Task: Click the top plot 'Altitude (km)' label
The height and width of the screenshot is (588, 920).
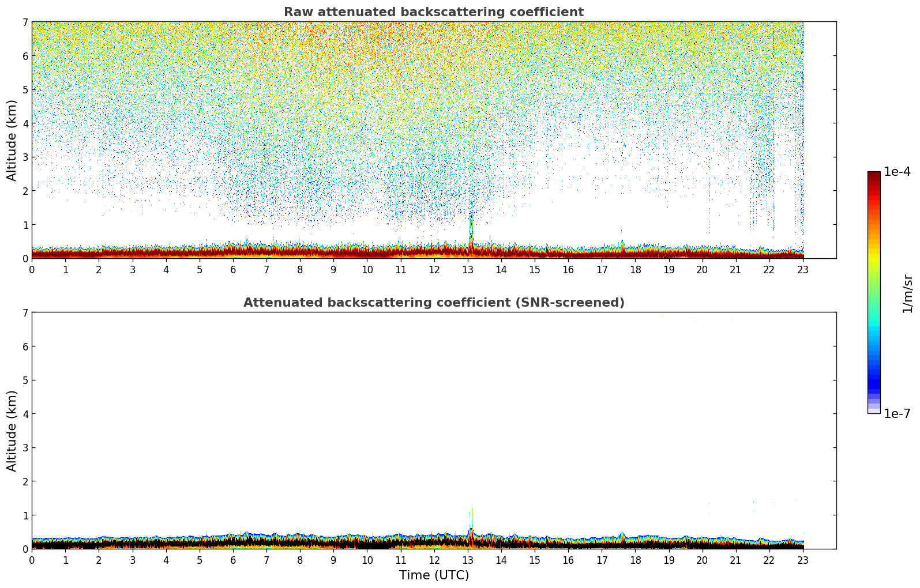Action: 12,140
